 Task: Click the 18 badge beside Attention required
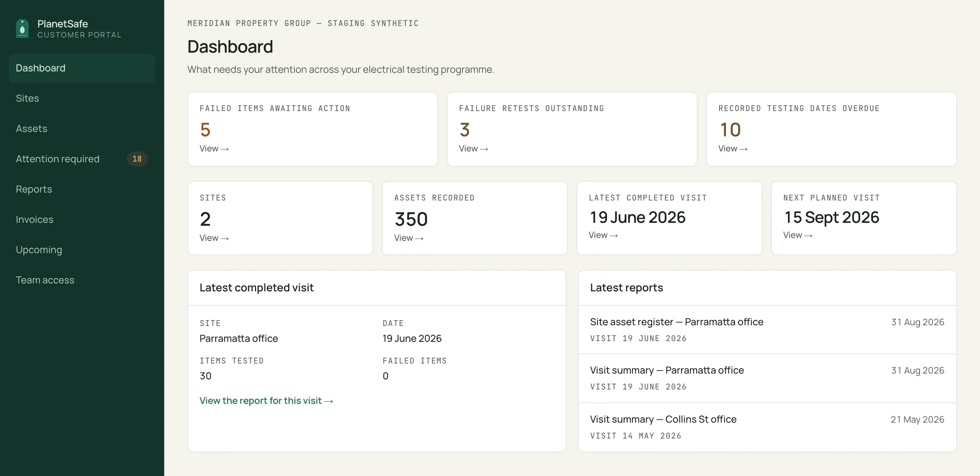click(x=137, y=159)
